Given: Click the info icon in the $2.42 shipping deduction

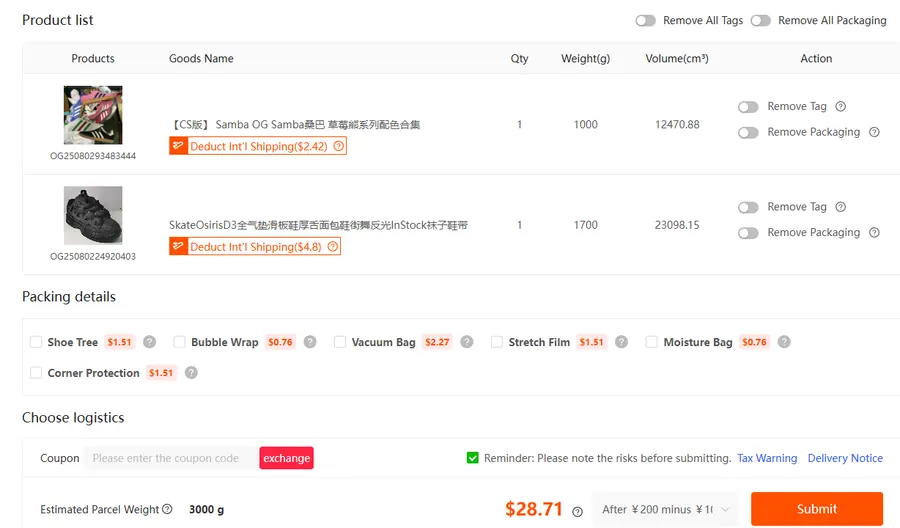Looking at the screenshot, I should pos(339,146).
